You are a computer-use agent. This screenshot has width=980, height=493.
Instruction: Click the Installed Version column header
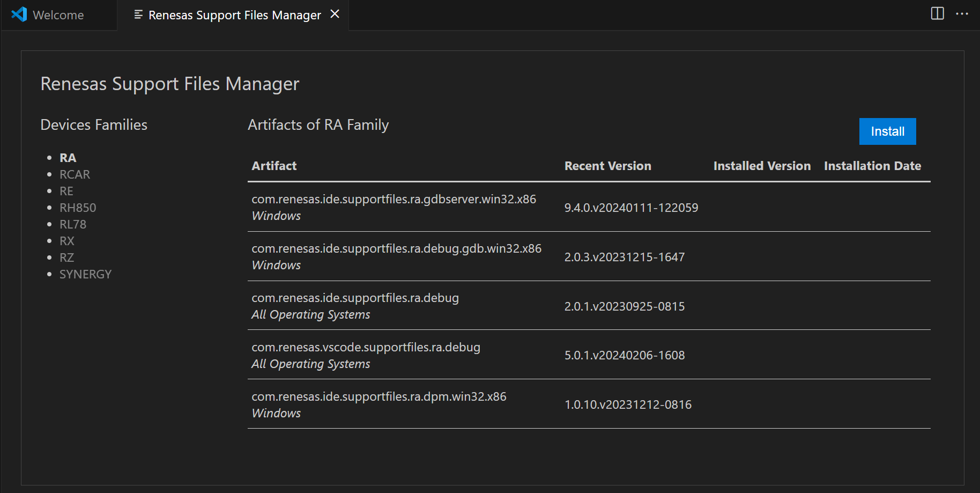(762, 166)
